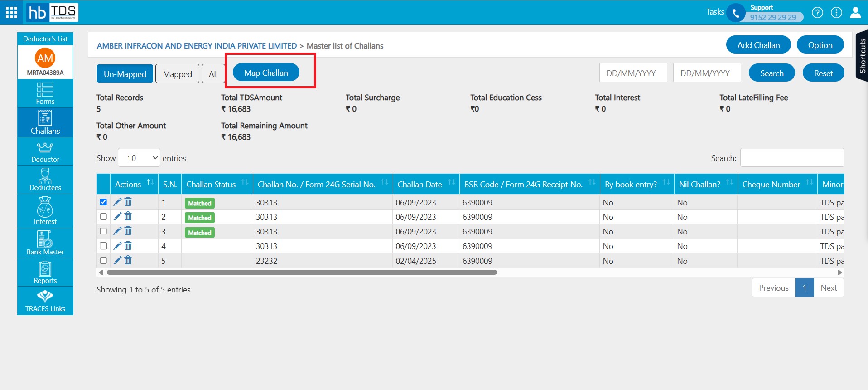Screen dimensions: 868x390
Task: Sort by Challan No. / Form 24G Serial No.
Action: (323, 184)
